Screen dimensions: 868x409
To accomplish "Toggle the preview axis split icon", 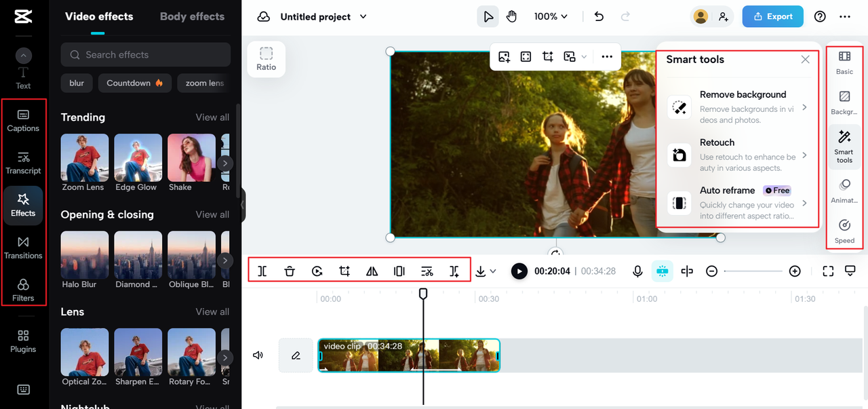I will (x=687, y=271).
